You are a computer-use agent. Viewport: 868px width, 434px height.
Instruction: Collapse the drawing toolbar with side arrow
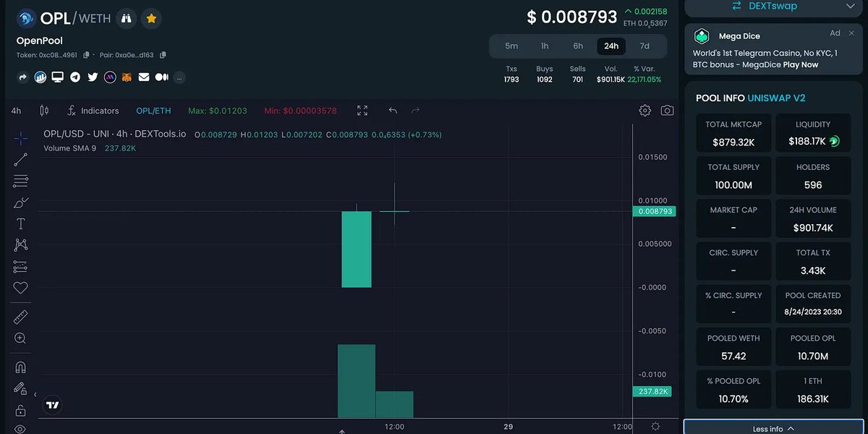pos(35,394)
